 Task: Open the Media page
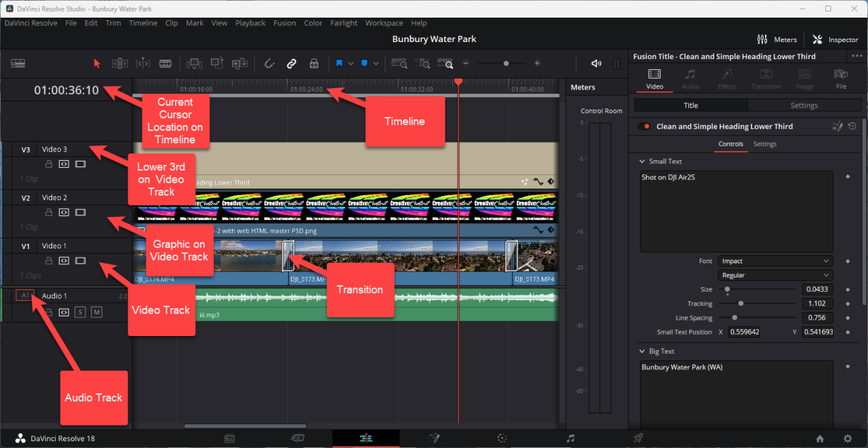point(230,438)
